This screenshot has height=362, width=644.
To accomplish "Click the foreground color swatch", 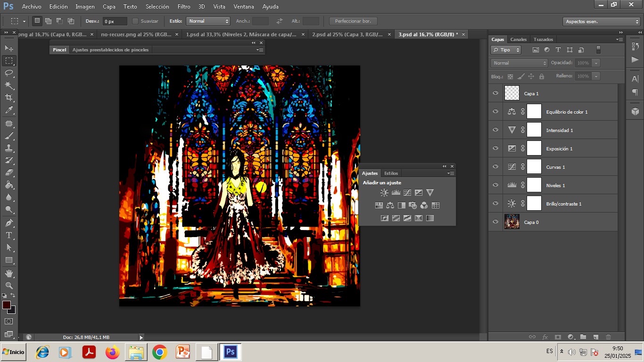I will click(x=7, y=305).
